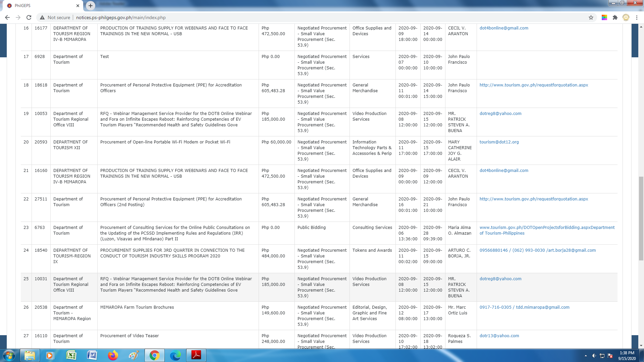Viewport: 644px width, 362px height.
Task: Switch to Chrome in the taskbar
Action: click(154, 355)
